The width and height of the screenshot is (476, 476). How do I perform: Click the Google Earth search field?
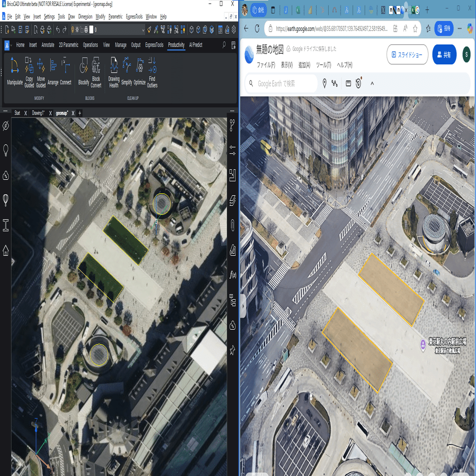coord(280,83)
